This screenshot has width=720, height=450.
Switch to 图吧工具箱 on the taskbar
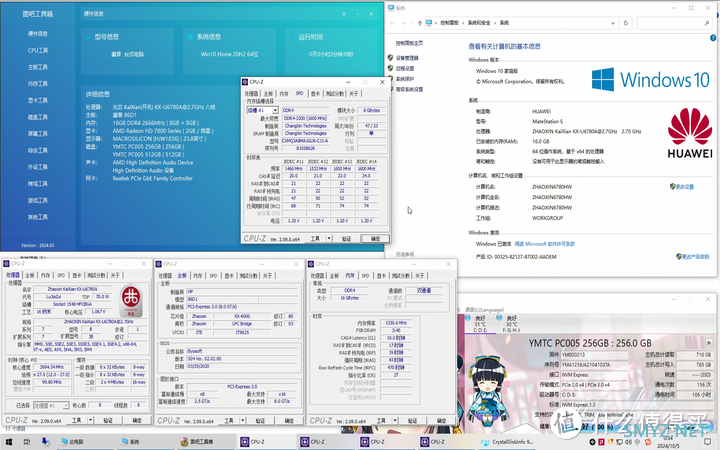(x=196, y=442)
